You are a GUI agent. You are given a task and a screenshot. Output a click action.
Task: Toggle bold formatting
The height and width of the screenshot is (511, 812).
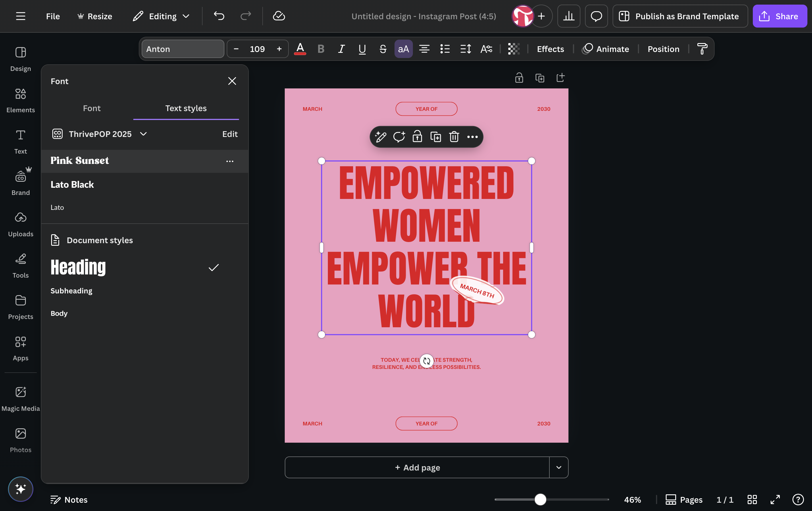[x=321, y=49]
